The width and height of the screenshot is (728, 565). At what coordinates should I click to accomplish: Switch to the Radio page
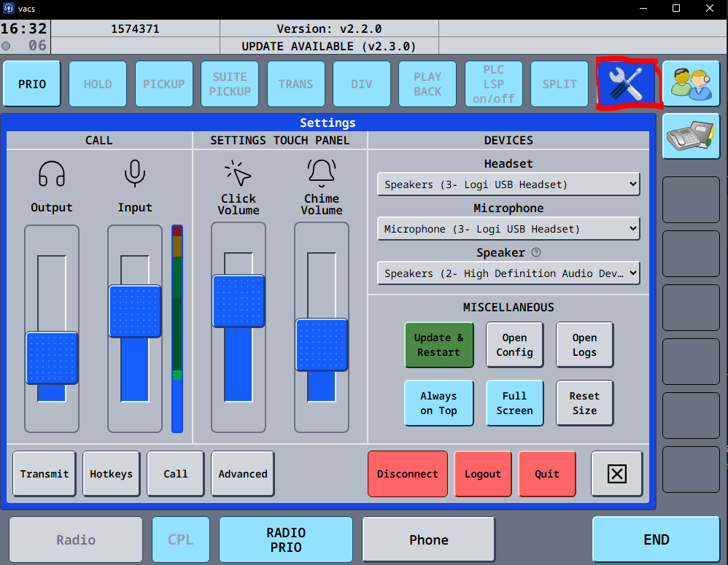click(x=76, y=540)
